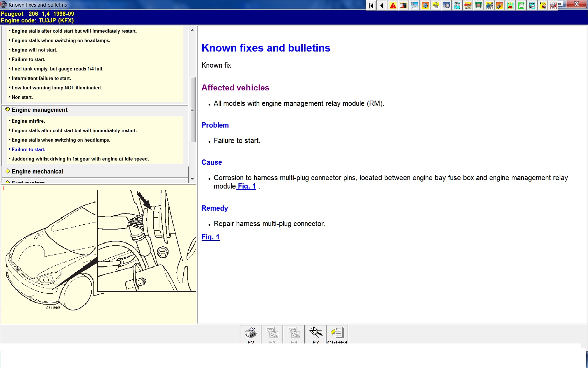Open 'Fig. 1' link in the Cause paragraph
This screenshot has width=588, height=368.
[247, 186]
